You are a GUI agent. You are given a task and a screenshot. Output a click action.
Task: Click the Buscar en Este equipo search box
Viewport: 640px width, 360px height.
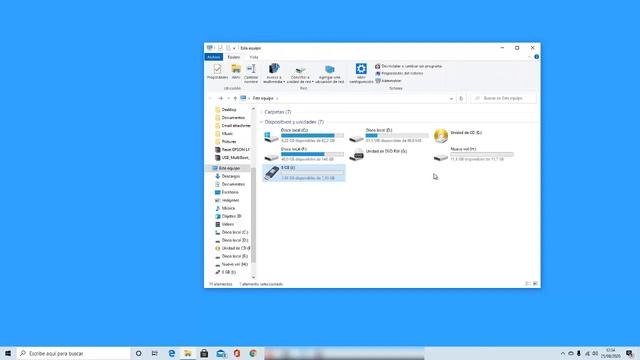point(503,98)
